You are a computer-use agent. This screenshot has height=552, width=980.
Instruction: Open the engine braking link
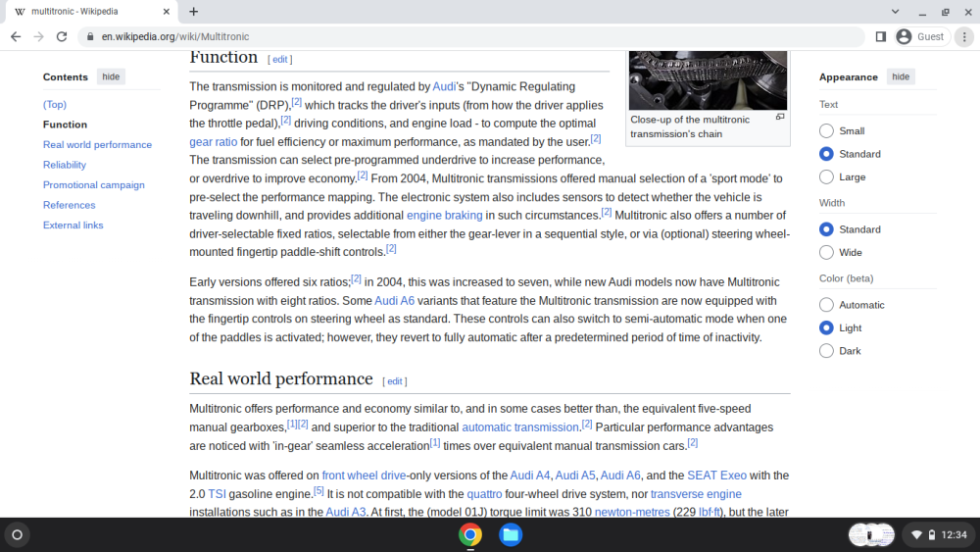tap(444, 215)
